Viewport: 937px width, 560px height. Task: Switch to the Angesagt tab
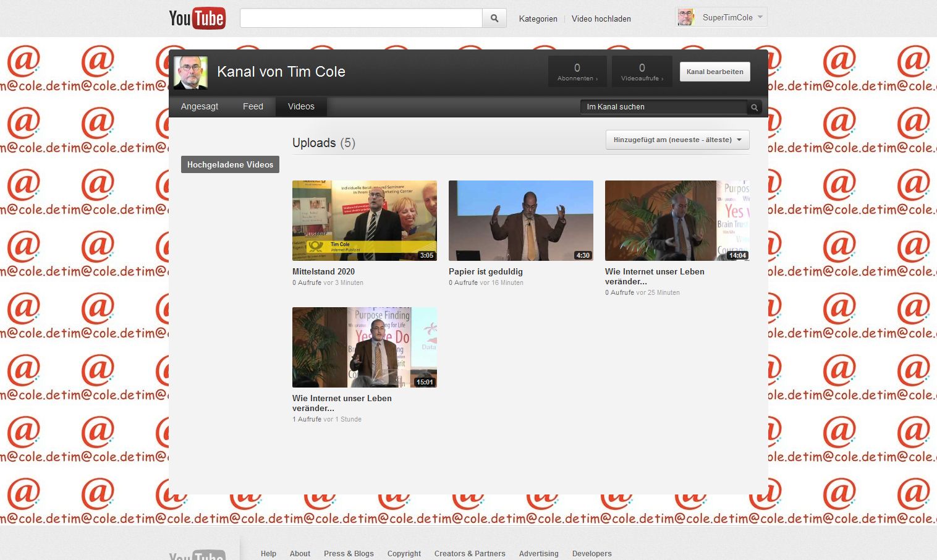(x=200, y=106)
